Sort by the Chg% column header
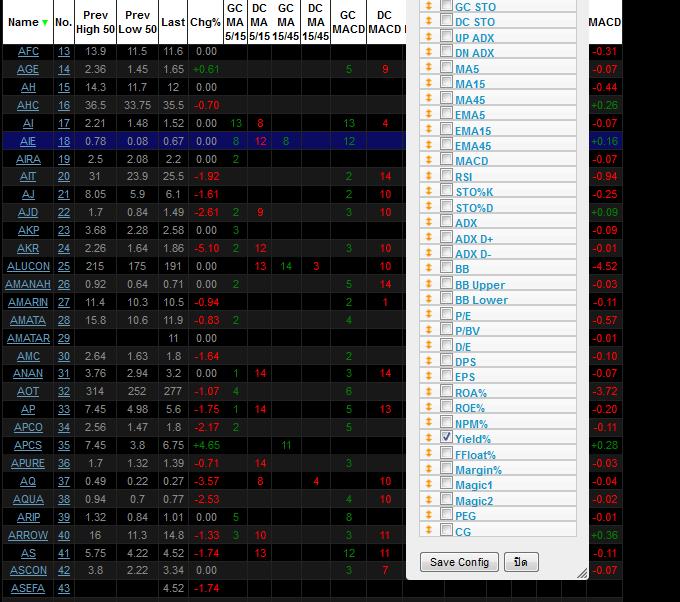This screenshot has width=680, height=602. point(205,23)
